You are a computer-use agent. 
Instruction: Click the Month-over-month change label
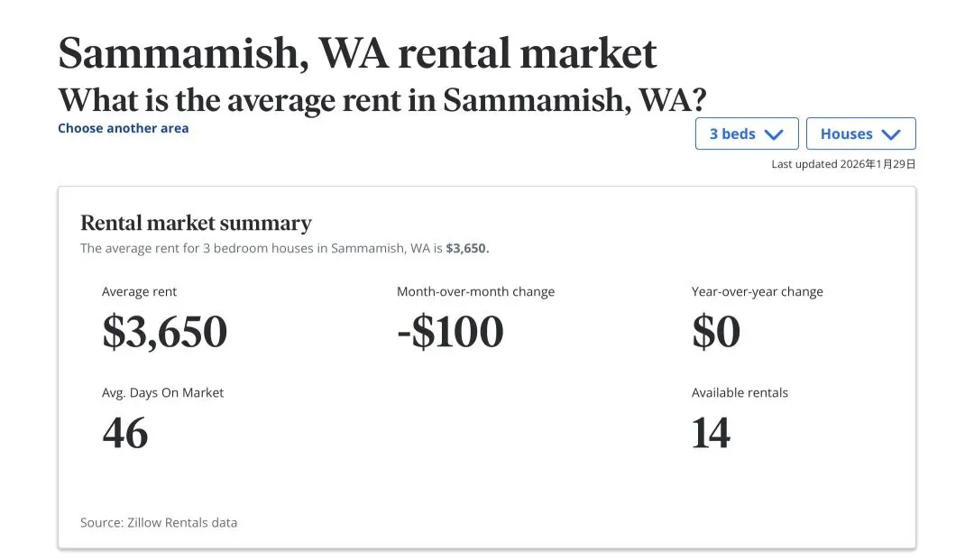tap(475, 291)
